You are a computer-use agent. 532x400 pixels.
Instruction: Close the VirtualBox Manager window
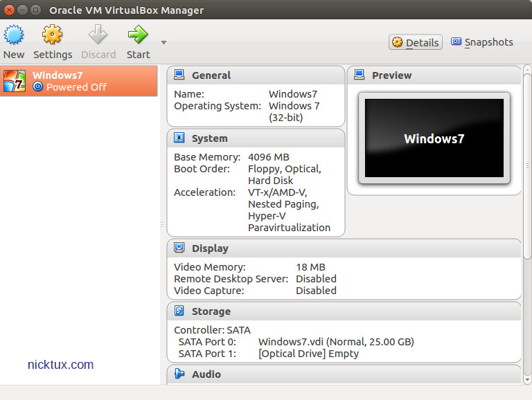point(10,10)
